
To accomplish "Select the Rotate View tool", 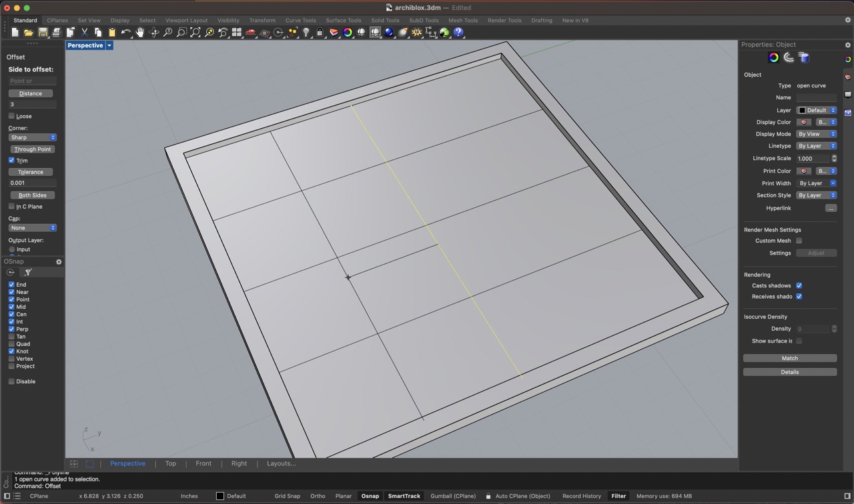I will point(154,32).
